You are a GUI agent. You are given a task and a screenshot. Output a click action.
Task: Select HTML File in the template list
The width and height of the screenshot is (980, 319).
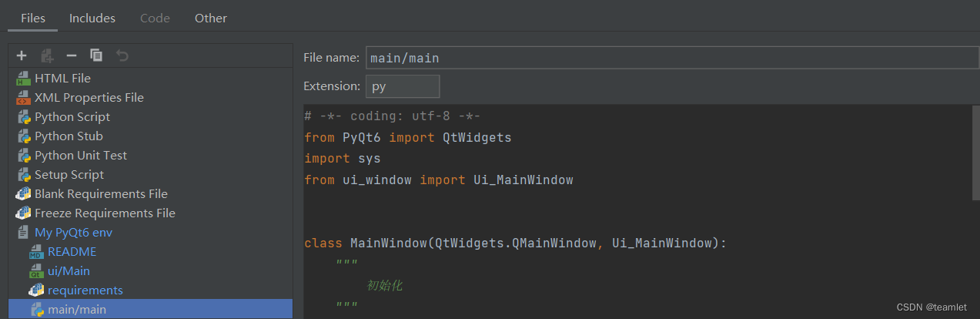(151, 78)
